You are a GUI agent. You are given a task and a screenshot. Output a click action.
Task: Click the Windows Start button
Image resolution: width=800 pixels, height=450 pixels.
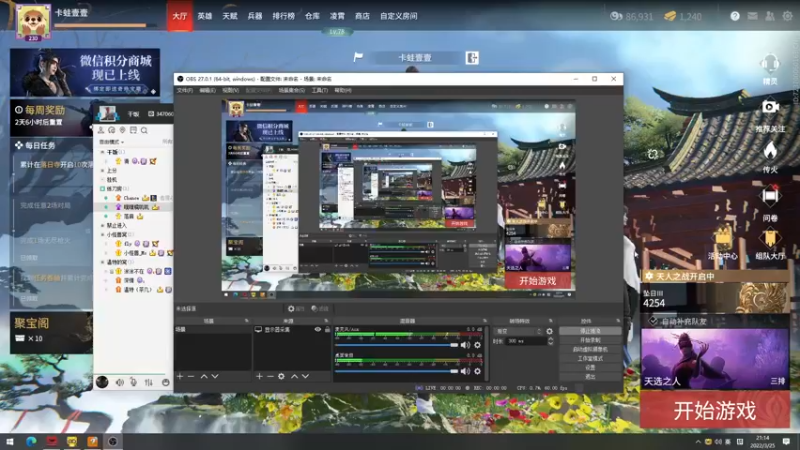click(x=10, y=441)
